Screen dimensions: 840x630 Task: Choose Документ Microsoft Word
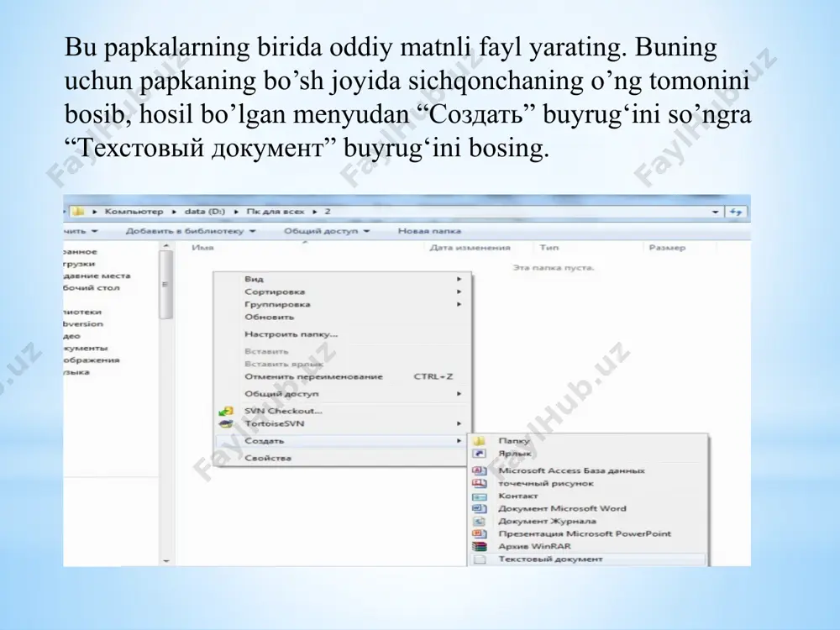click(588, 508)
